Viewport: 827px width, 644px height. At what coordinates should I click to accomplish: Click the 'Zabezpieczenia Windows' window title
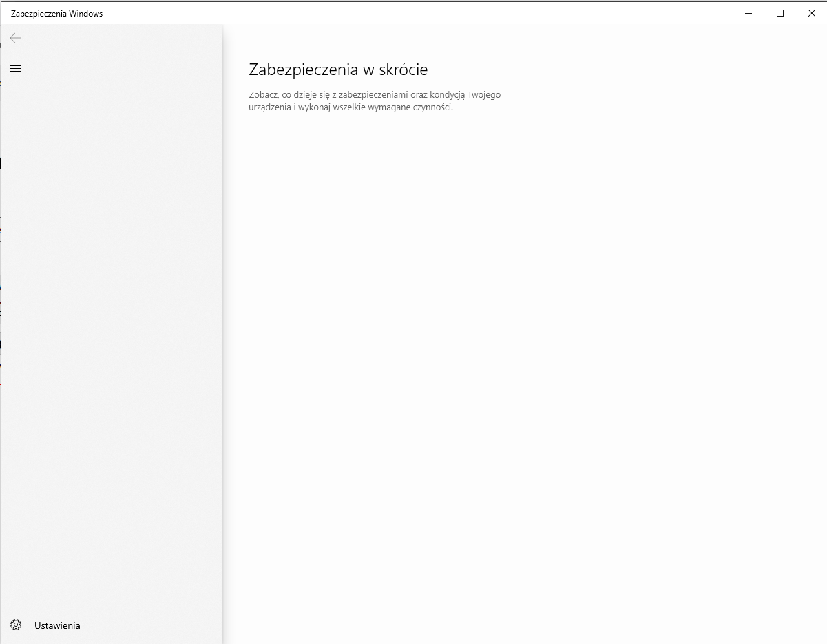(x=56, y=13)
